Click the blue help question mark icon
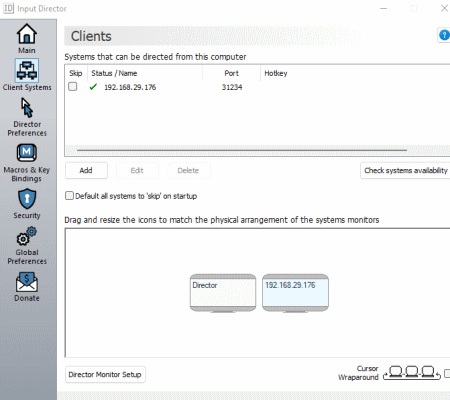 (444, 35)
